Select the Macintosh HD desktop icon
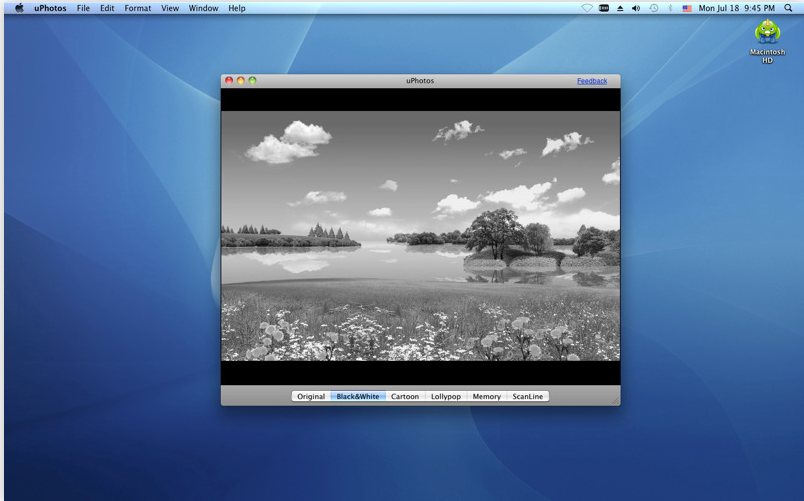Image resolution: width=804 pixels, height=501 pixels. click(x=767, y=41)
